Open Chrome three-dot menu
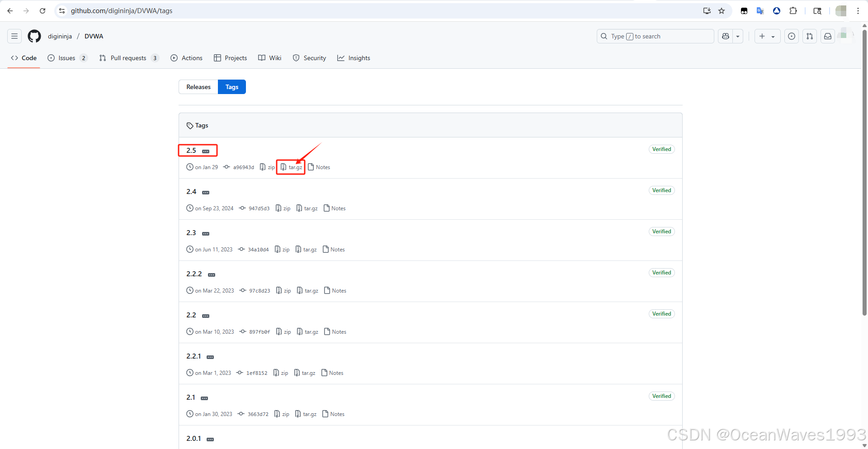The width and height of the screenshot is (868, 449). pyautogui.click(x=858, y=11)
